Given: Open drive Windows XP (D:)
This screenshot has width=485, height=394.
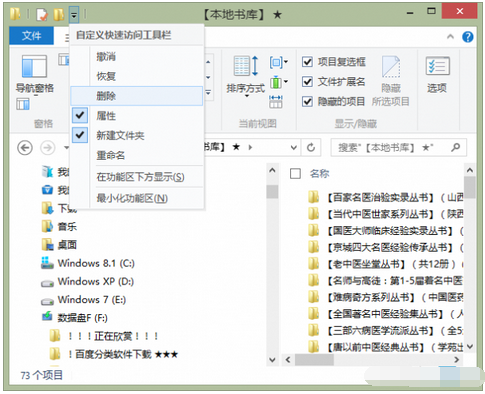Looking at the screenshot, I should (x=87, y=281).
